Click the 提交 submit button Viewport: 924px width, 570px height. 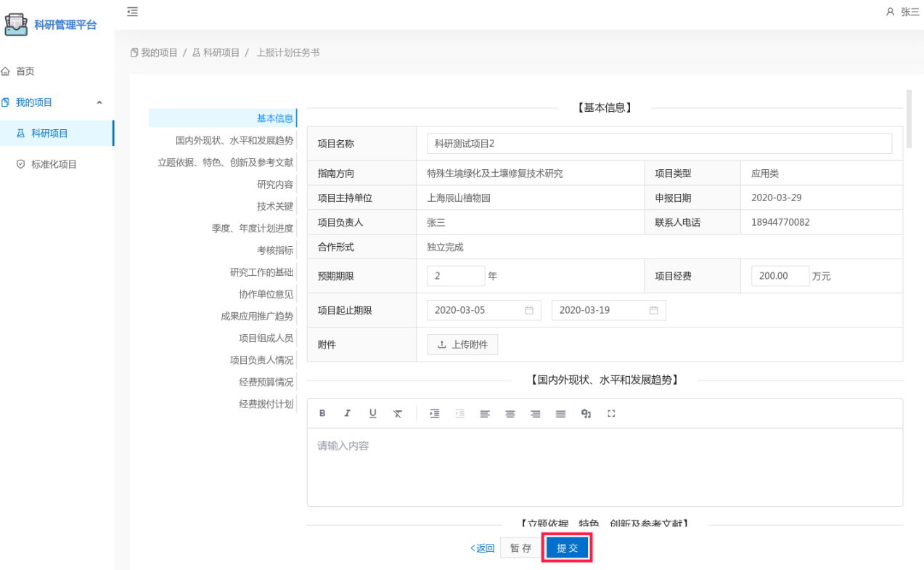tap(568, 548)
